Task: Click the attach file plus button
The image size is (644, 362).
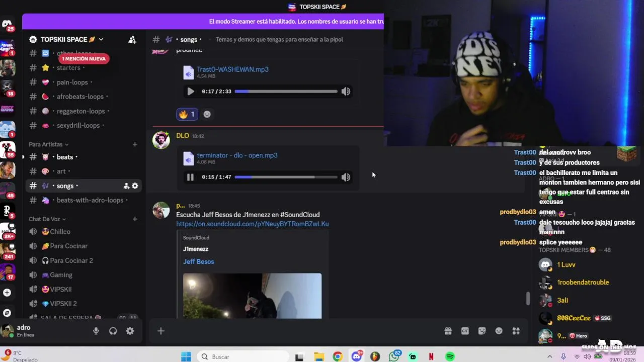Action: [161, 331]
